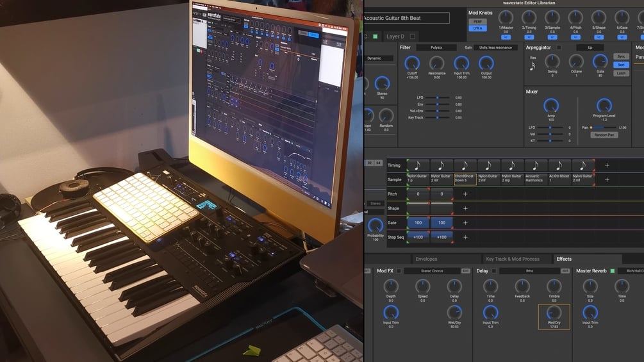Click the Mixer Amp knob
Image resolution: width=644 pixels, height=362 pixels.
[x=551, y=106]
